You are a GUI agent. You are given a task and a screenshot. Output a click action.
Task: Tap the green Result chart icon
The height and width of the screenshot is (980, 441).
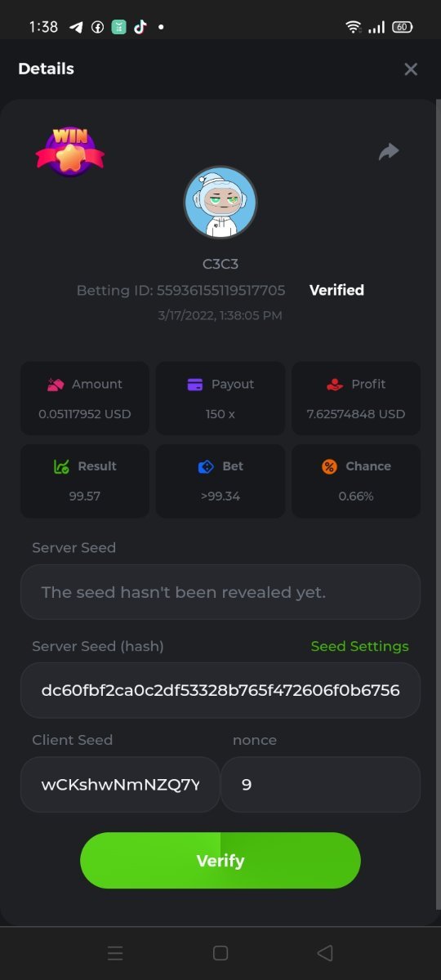(61, 466)
